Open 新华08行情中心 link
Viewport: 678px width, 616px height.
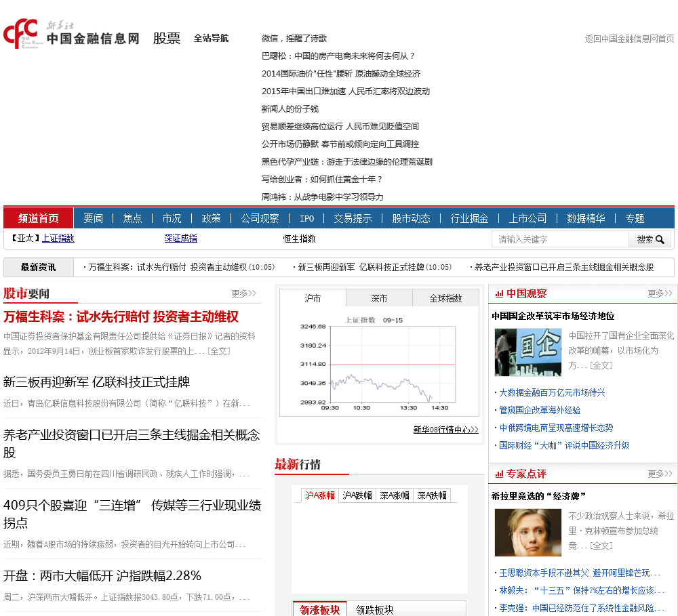tap(446, 430)
